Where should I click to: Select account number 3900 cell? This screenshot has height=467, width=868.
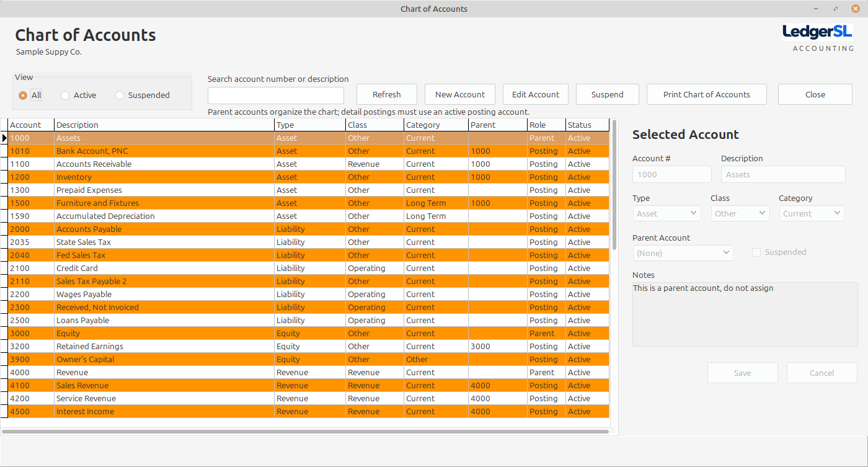point(31,360)
